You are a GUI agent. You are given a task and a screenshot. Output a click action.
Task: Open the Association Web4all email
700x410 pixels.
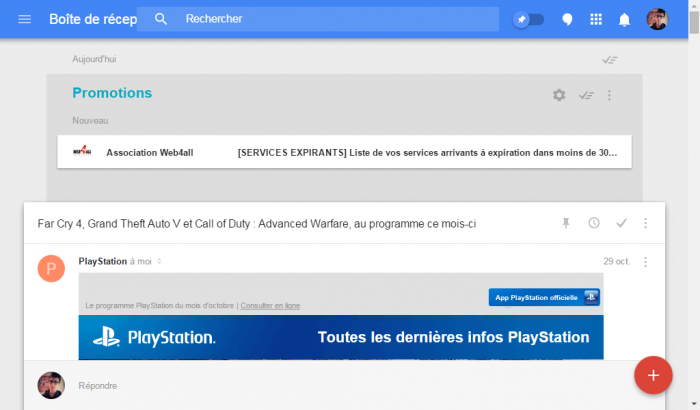click(x=344, y=152)
